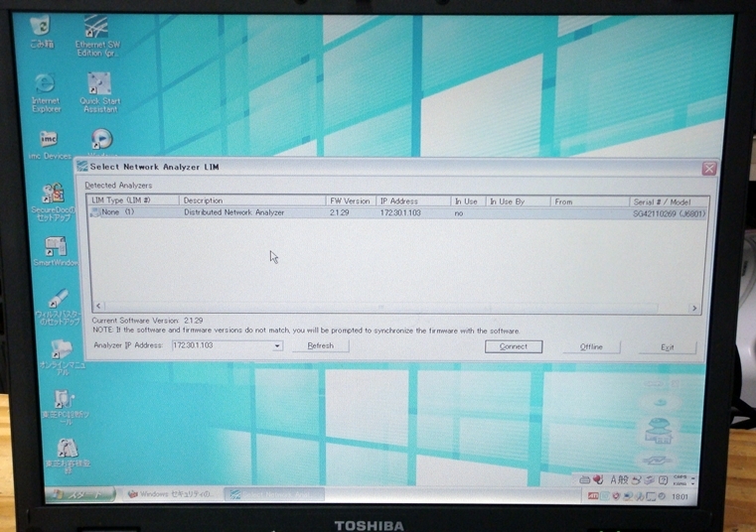
Task: Click the A般 input mode indicator
Action: 619,480
